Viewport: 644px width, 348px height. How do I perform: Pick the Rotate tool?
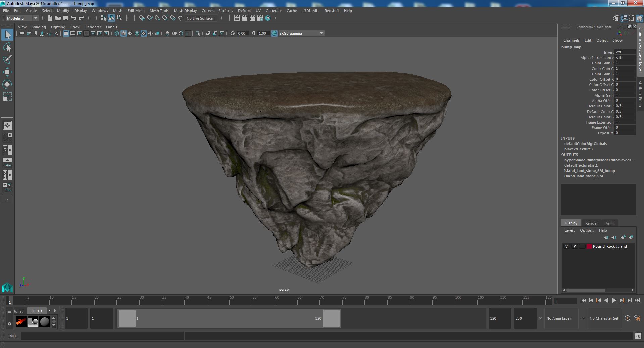(x=7, y=84)
